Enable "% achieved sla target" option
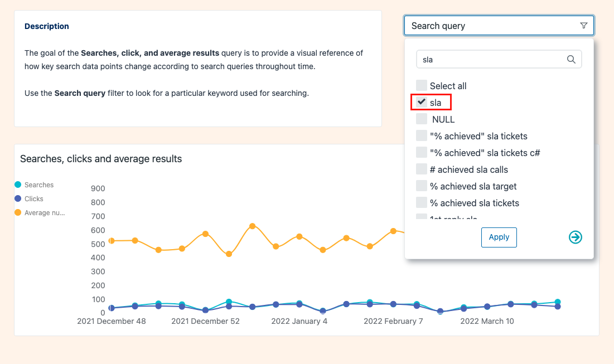 pyautogui.click(x=422, y=186)
